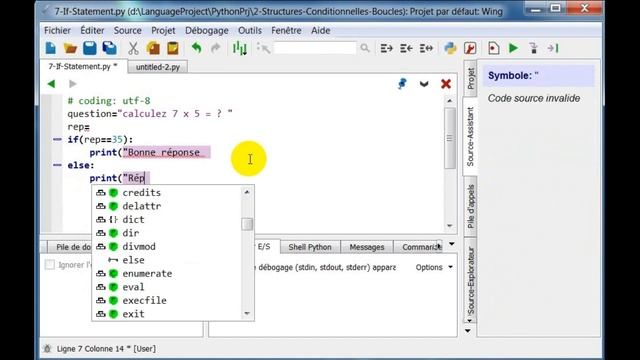Screen dimensions: 640x360
Task: Pin the editor with the pushpin icon
Action: [x=402, y=84]
